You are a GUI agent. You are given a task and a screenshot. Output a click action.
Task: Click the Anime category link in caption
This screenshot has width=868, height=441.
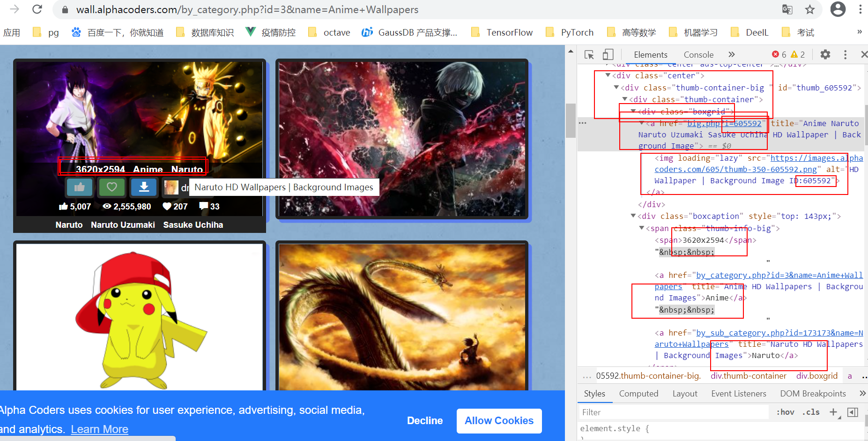pos(148,169)
